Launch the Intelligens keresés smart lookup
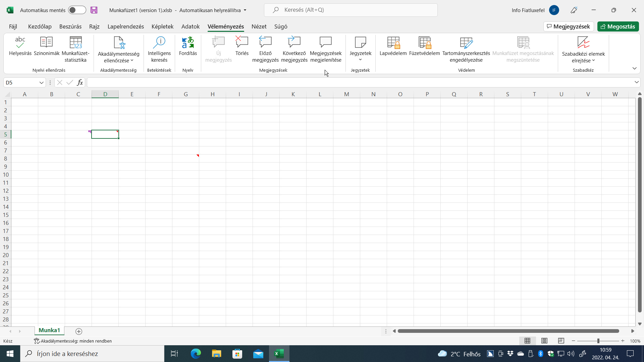644x362 pixels. pos(159,49)
